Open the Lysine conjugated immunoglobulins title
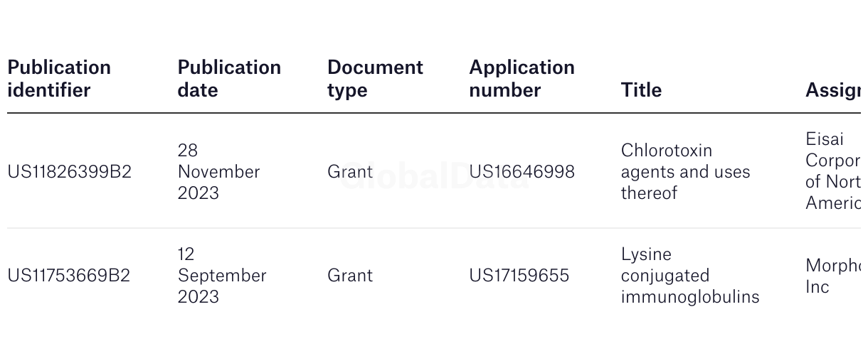The height and width of the screenshot is (351, 868). (690, 276)
